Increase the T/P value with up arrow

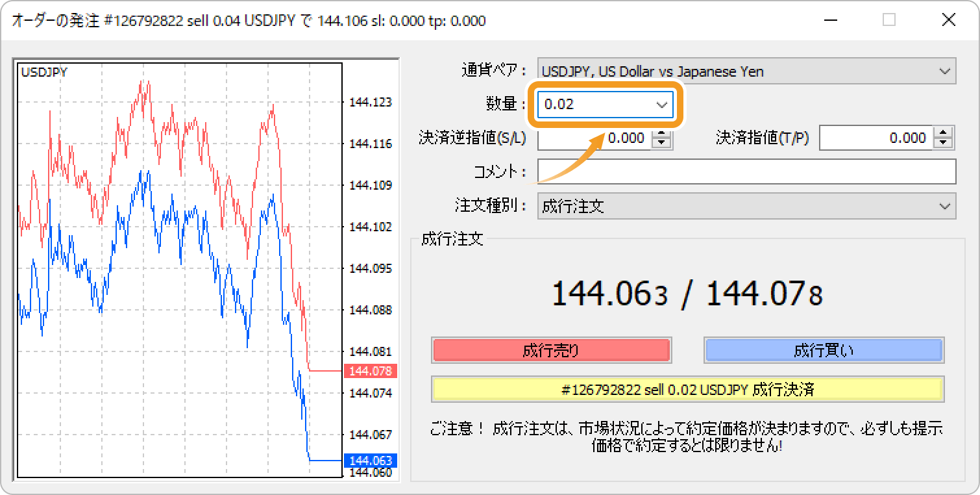coord(943,133)
